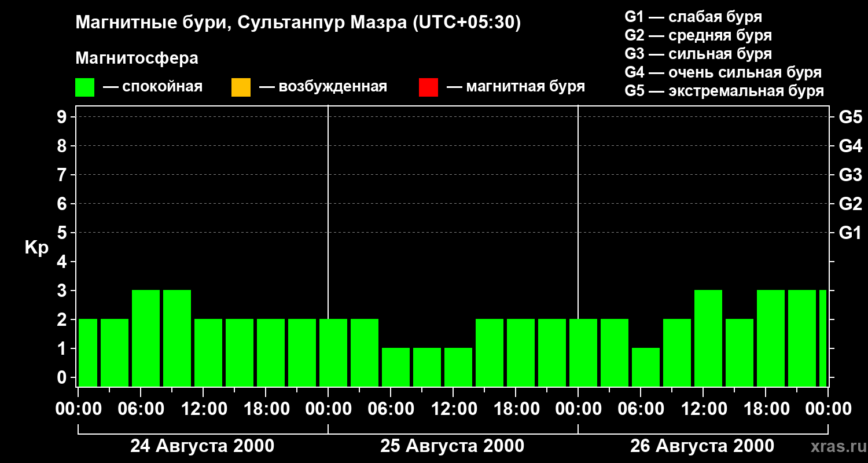Click the 'Магнитосфера' heading
This screenshot has height=463, width=868.
pyautogui.click(x=137, y=58)
